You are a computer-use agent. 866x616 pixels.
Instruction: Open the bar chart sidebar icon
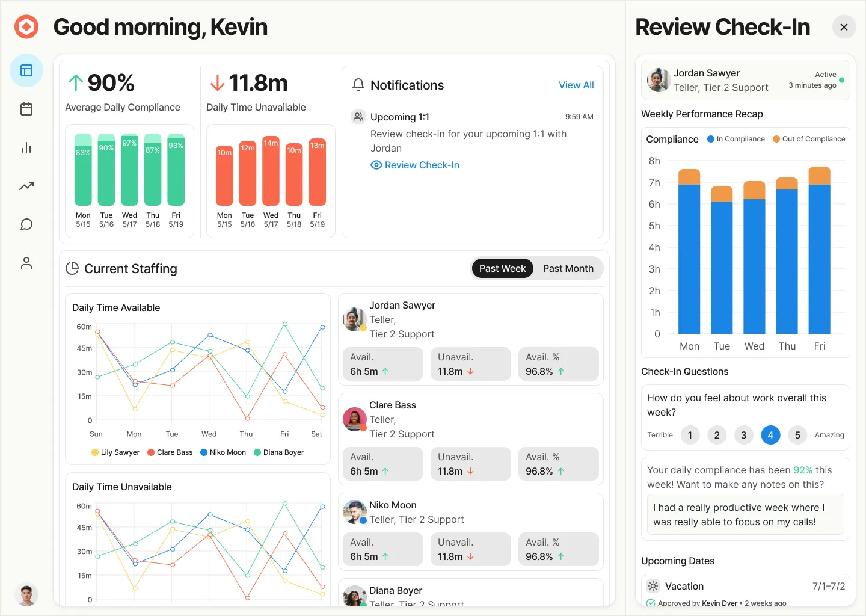26,147
